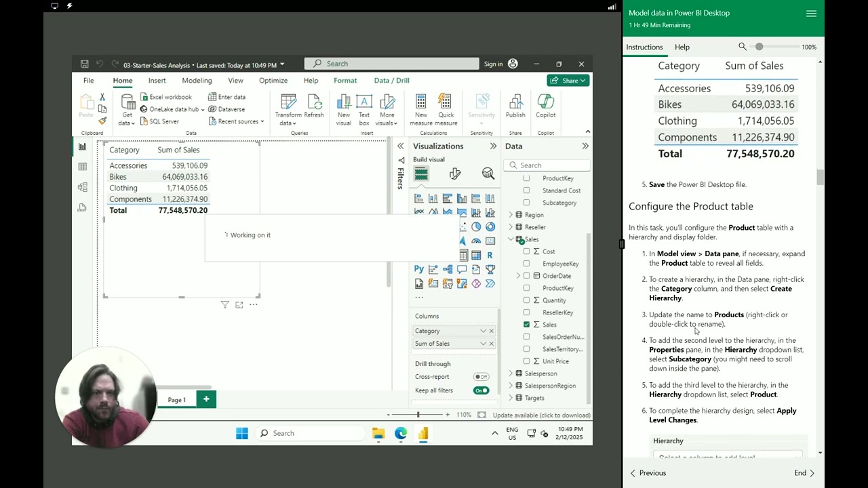
Task: Click the Windows Start button
Action: 241,433
